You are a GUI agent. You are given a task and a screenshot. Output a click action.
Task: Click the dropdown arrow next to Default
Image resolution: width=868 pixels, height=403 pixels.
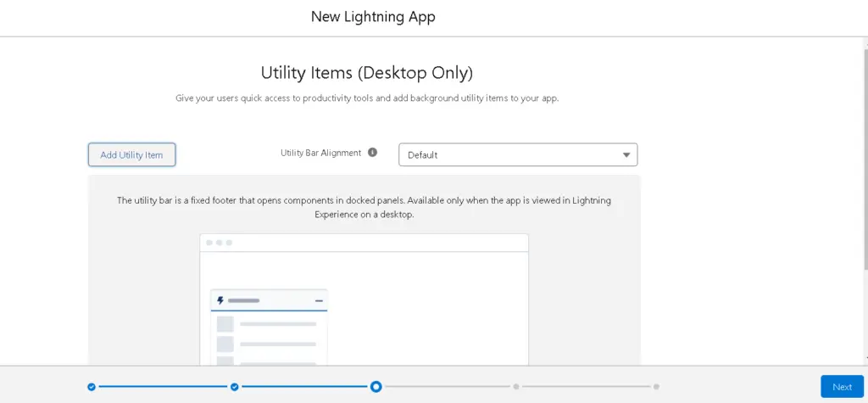pos(626,154)
